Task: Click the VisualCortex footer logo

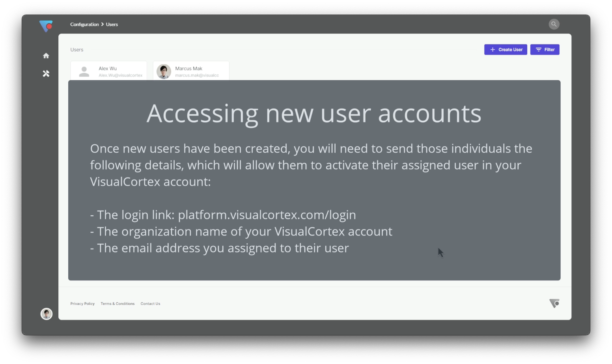Action: 554,303
